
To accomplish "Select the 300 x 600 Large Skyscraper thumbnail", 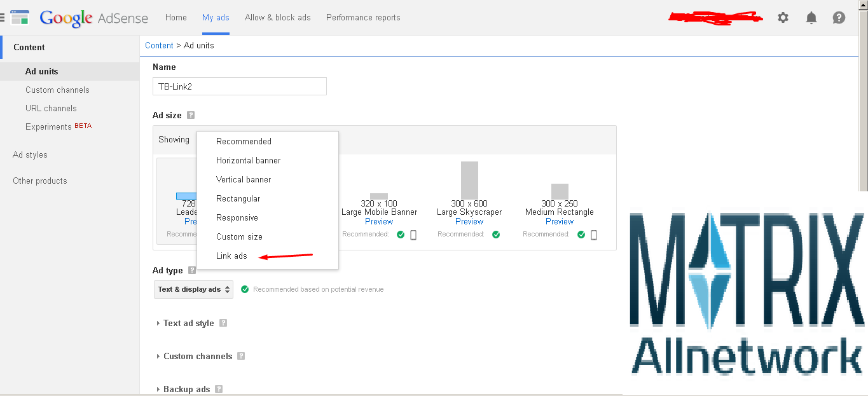I will tap(469, 181).
